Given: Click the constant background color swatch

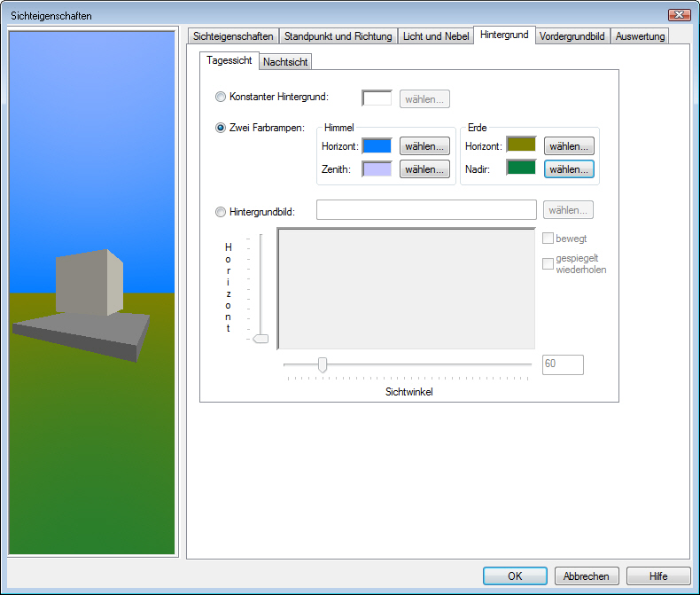Looking at the screenshot, I should tap(377, 98).
